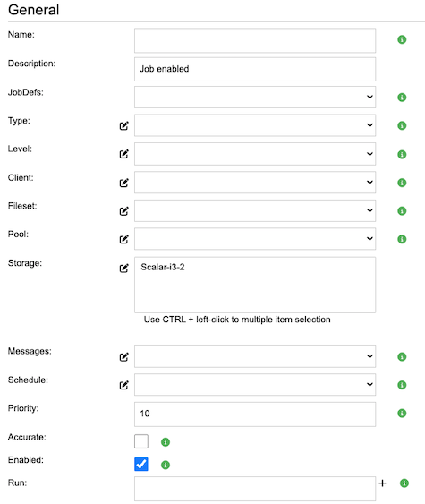This screenshot has width=425, height=504.
Task: Click the edit icon next to Schedule
Action: [124, 385]
